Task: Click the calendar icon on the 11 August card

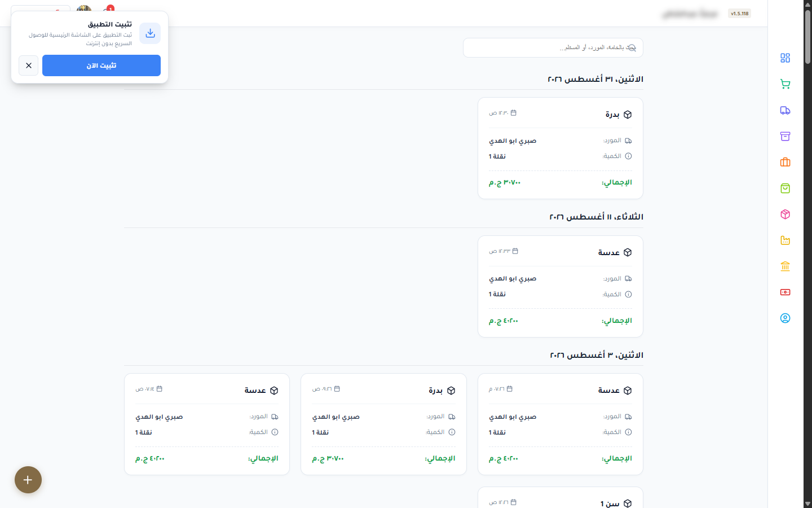Action: pos(515,251)
